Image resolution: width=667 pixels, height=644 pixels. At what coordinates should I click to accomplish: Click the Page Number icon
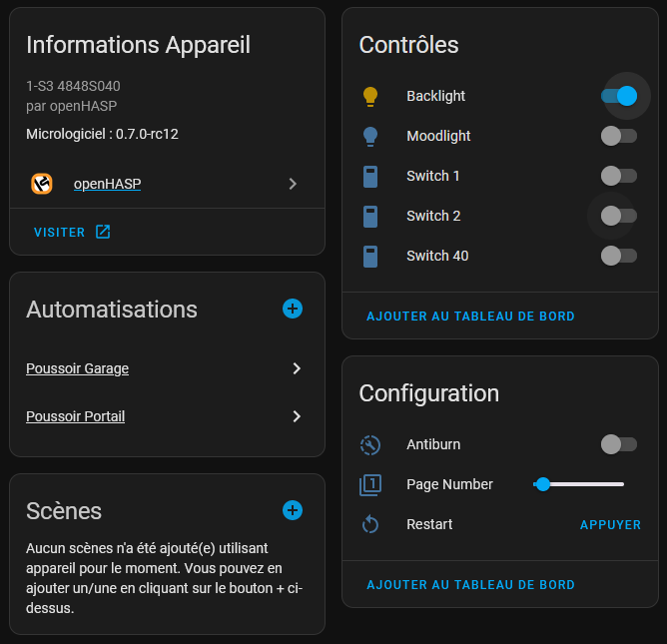[x=370, y=485]
